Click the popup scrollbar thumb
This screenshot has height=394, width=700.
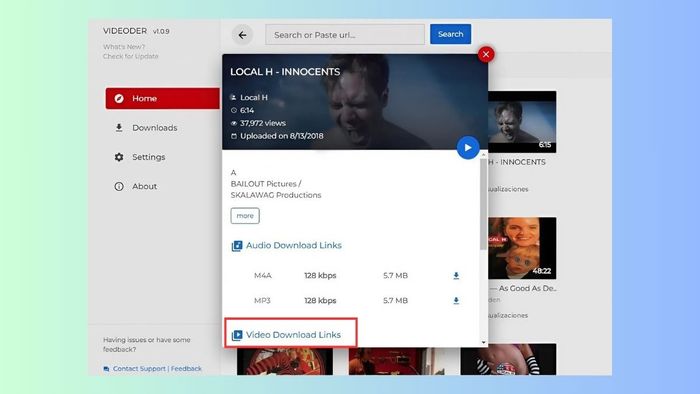[x=483, y=204]
